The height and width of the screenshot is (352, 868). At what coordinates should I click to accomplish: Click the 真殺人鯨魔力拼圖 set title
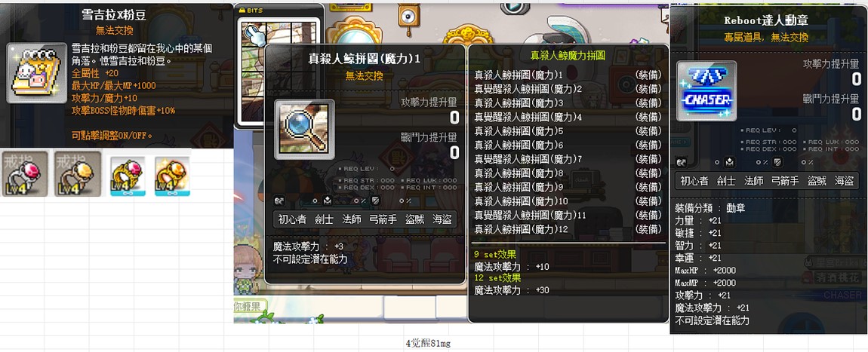[568, 55]
